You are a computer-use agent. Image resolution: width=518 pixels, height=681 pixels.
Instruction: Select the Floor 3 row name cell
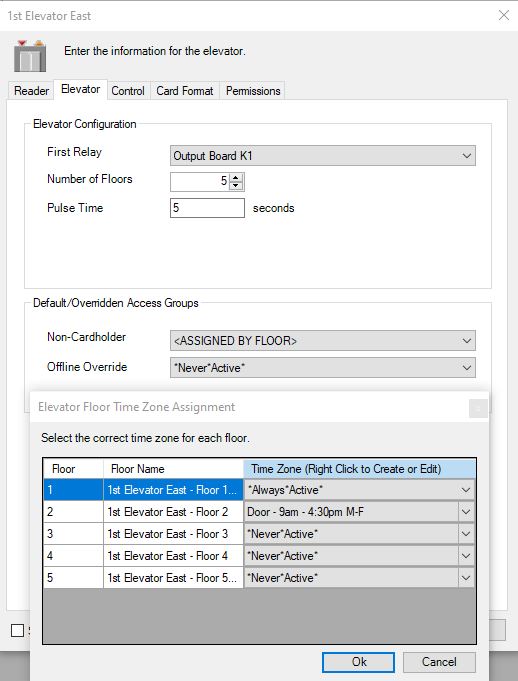click(173, 534)
